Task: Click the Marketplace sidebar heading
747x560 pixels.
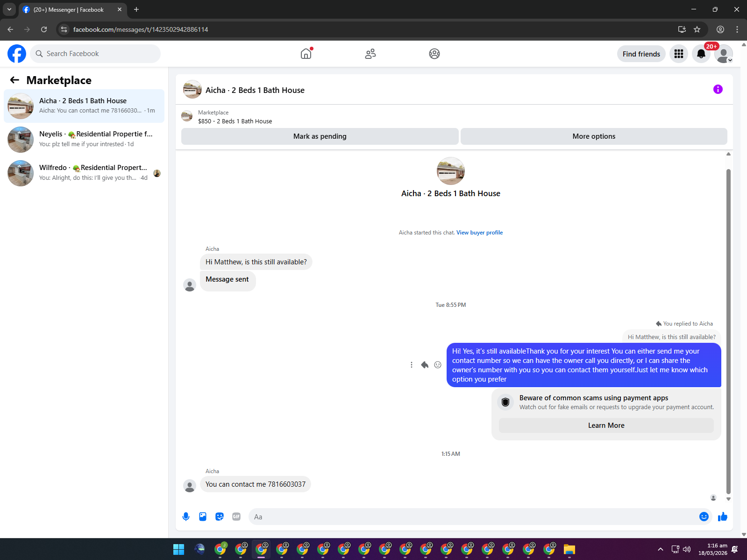Action: (x=59, y=80)
